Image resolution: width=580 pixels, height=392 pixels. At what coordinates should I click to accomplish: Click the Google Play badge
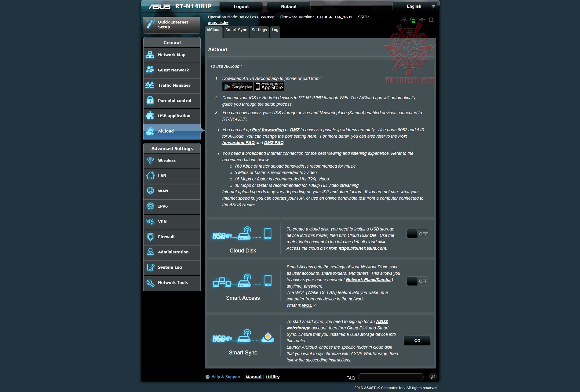point(238,87)
